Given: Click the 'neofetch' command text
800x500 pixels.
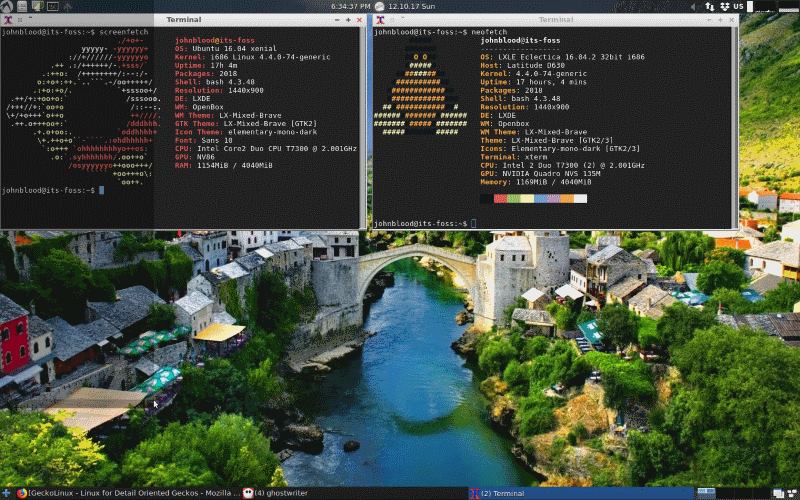Looking at the screenshot, I should [489, 32].
